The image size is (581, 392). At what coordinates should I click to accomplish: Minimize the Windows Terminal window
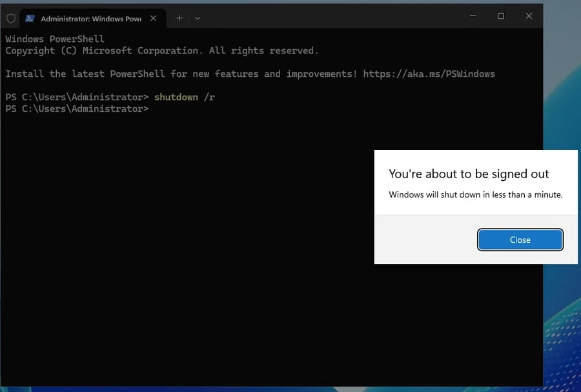point(472,16)
